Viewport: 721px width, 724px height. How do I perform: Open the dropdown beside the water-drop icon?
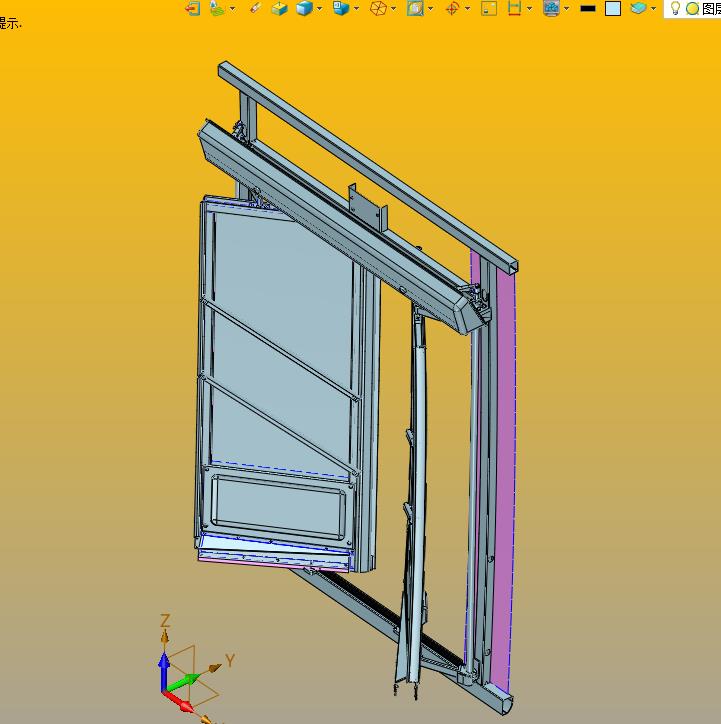click(232, 8)
